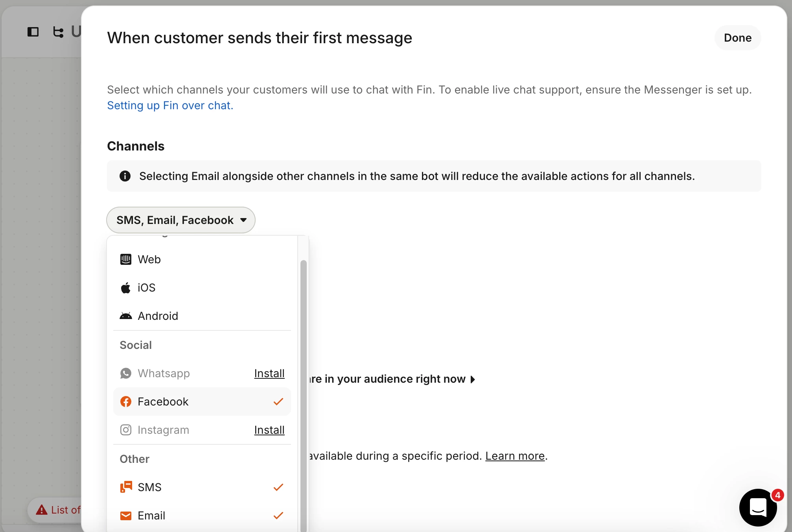Expand the audience right now disclosure arrow

(473, 379)
